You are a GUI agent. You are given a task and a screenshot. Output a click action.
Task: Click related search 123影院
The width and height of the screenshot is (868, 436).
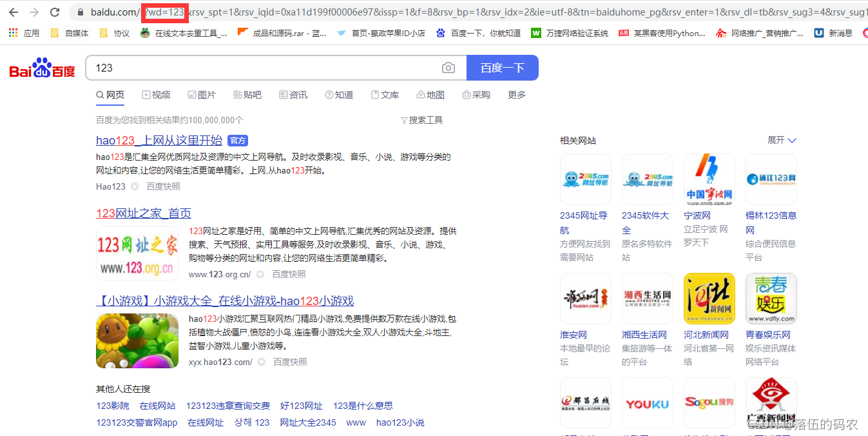pyautogui.click(x=113, y=406)
